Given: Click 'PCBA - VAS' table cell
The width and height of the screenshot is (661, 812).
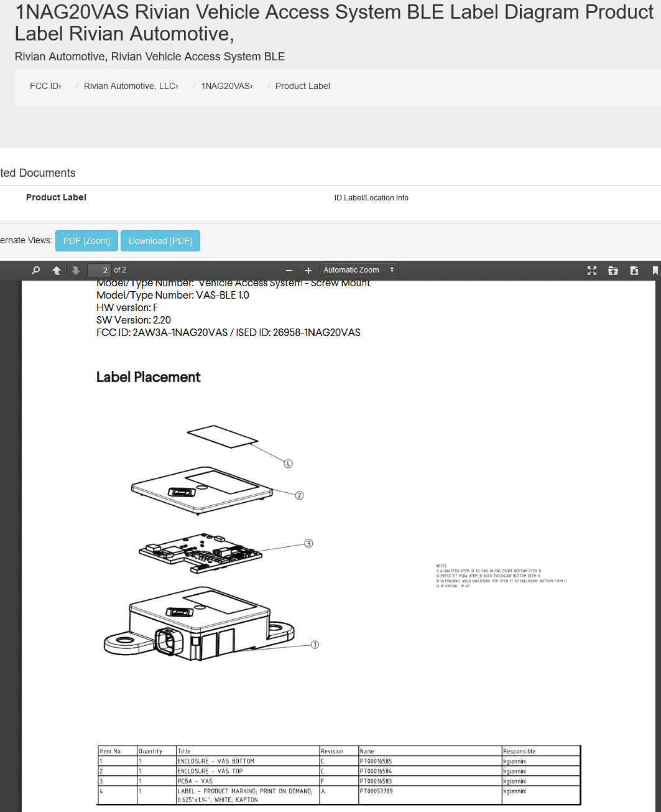Looking at the screenshot, I should pos(247,781).
